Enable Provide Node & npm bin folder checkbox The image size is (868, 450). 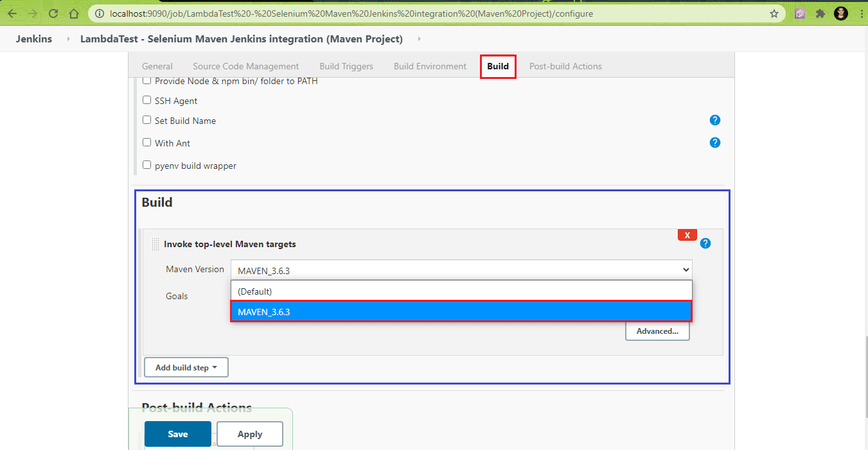coord(147,81)
